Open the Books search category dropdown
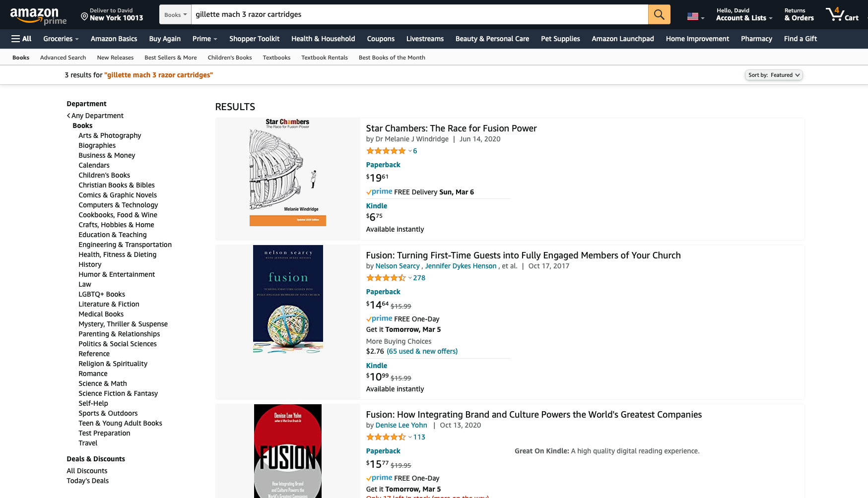This screenshot has width=868, height=498. (x=175, y=14)
